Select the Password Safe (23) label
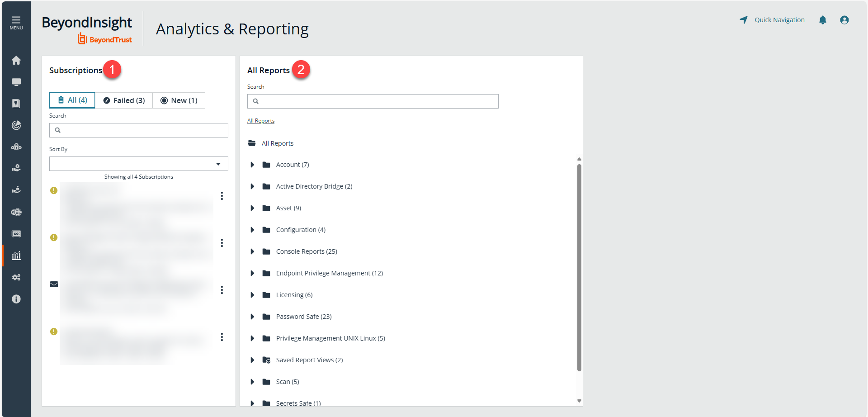Screen dimensions: 868x417 [x=304, y=317]
